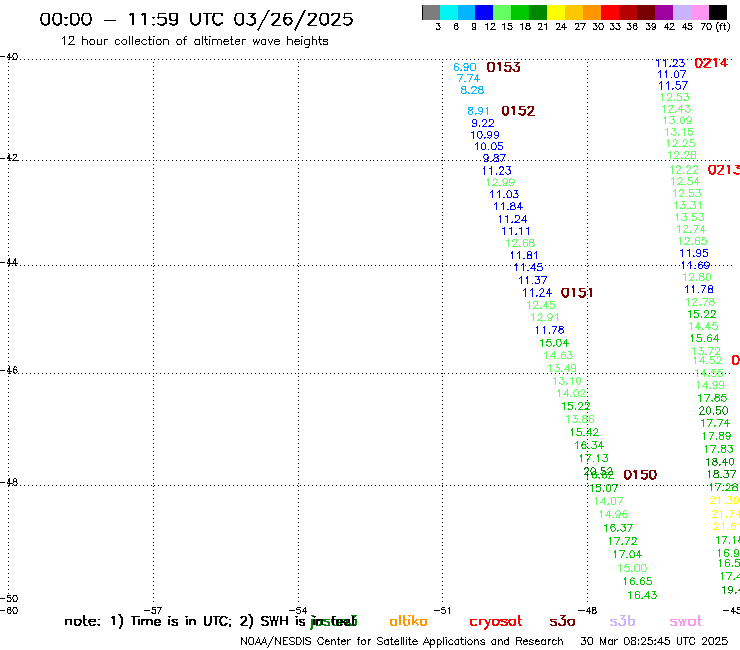Click the wave height value '8.91'
Image resolution: width=740 pixels, height=650 pixels.
478,111
